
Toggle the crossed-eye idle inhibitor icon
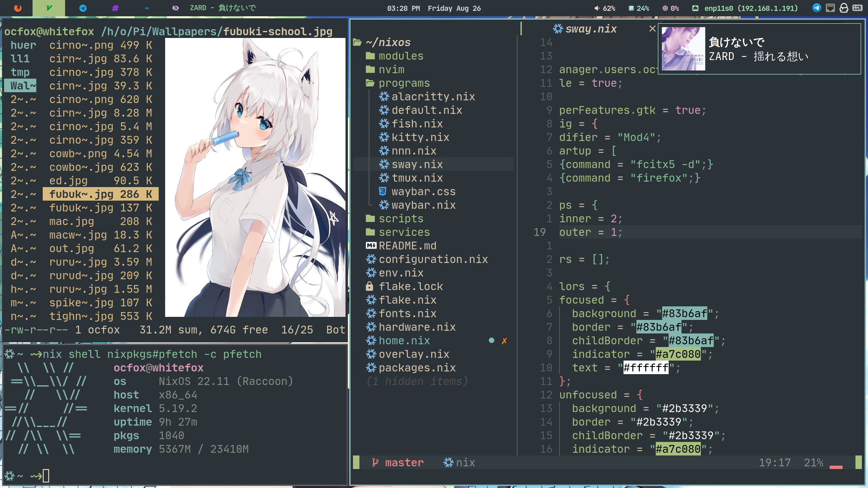coord(175,8)
